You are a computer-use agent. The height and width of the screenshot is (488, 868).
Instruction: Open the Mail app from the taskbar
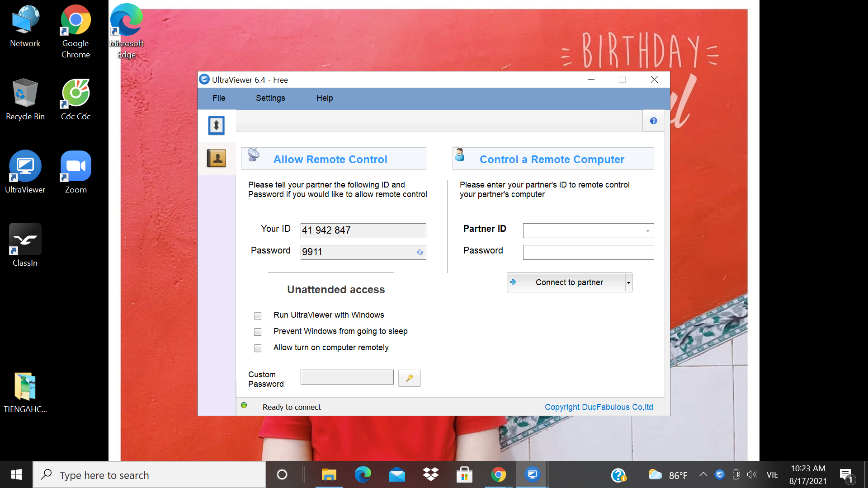(x=397, y=475)
